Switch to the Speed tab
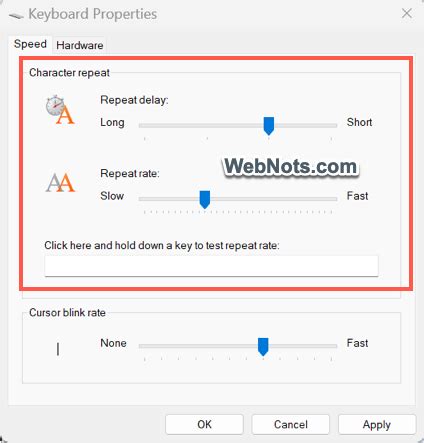 pyautogui.click(x=30, y=44)
